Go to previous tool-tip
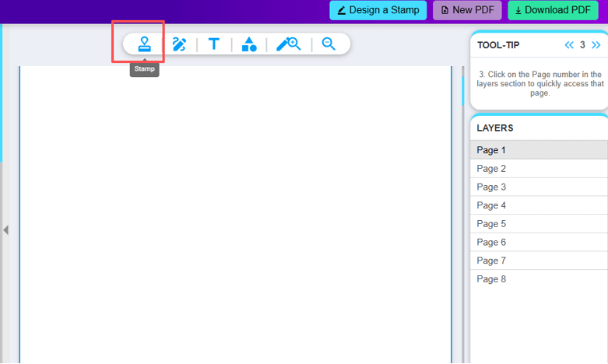This screenshot has height=364, width=608. click(569, 45)
